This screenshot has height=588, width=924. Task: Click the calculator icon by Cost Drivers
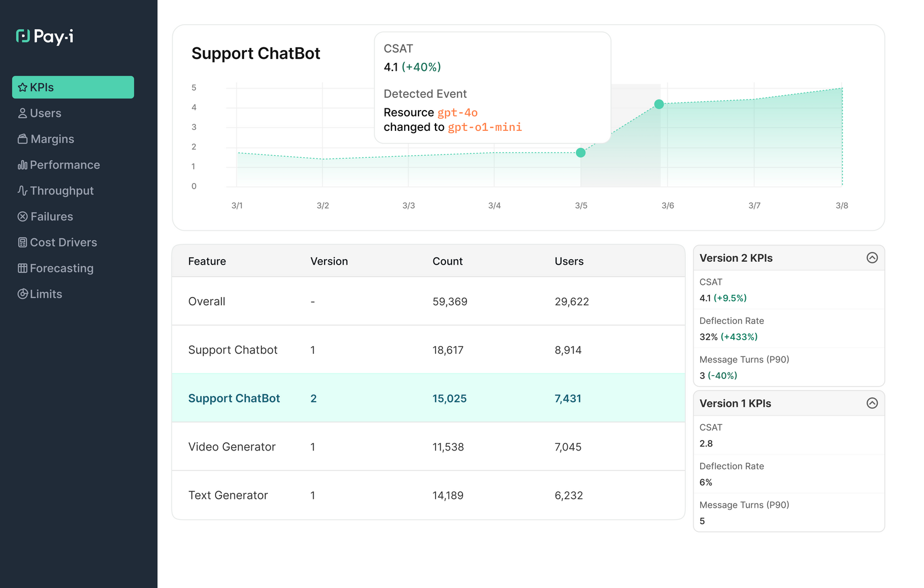23,243
